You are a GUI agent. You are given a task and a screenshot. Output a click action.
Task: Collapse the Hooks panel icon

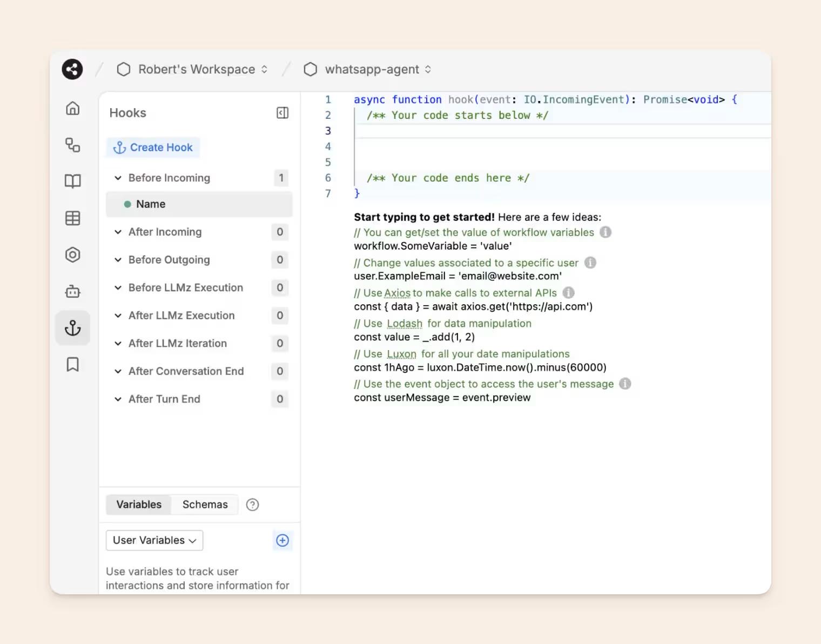(x=282, y=113)
